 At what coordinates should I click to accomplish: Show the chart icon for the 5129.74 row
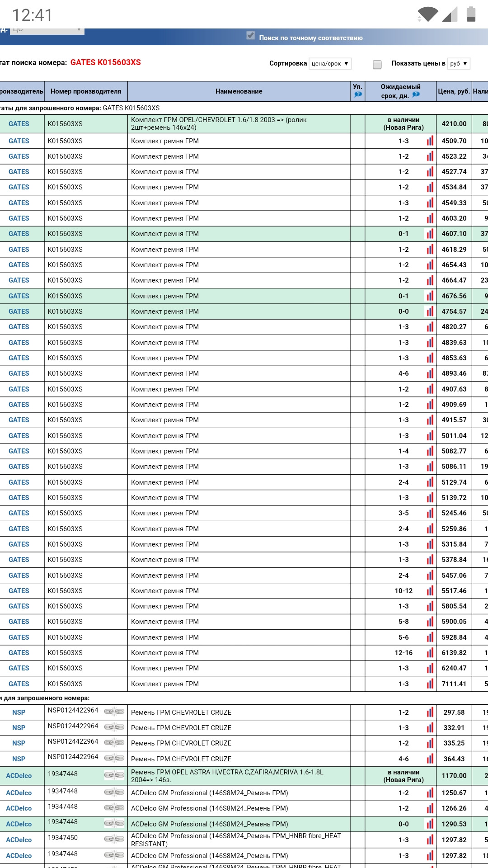tap(430, 482)
